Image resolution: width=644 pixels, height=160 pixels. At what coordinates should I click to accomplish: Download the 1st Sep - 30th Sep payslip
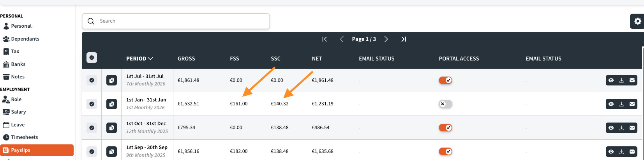(622, 152)
